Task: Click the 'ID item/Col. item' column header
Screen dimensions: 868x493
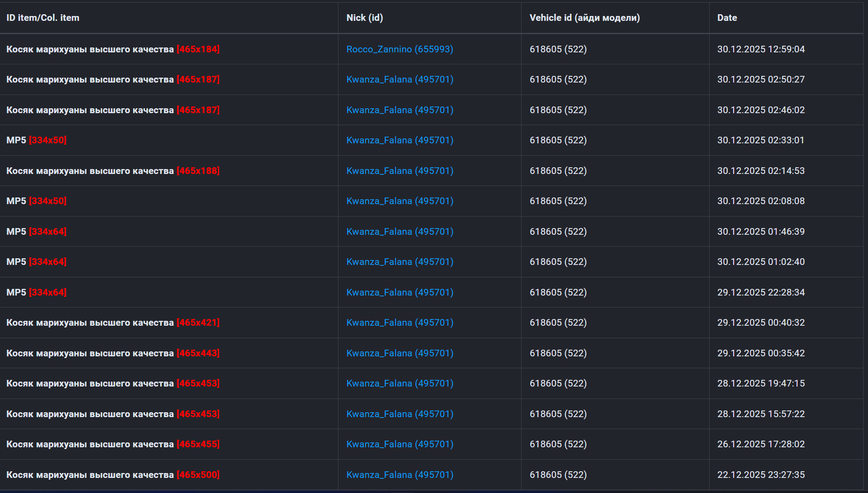Action: (x=43, y=18)
